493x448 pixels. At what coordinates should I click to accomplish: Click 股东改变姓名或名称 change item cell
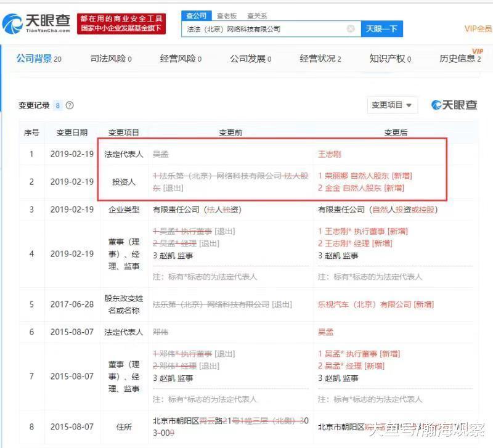tap(124, 304)
